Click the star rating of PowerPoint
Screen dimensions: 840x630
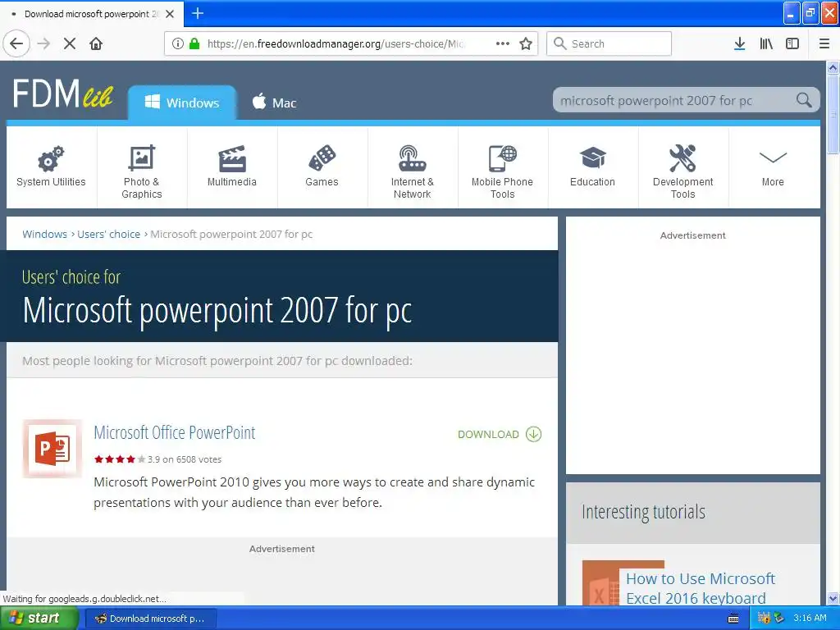coord(120,459)
